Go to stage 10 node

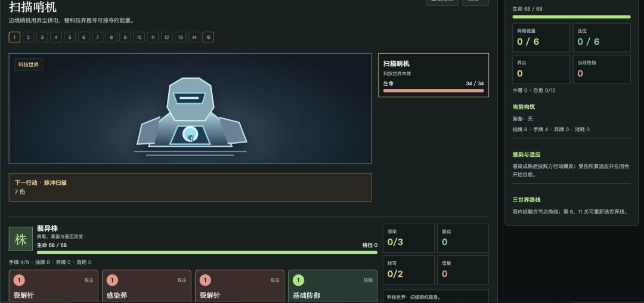139,38
